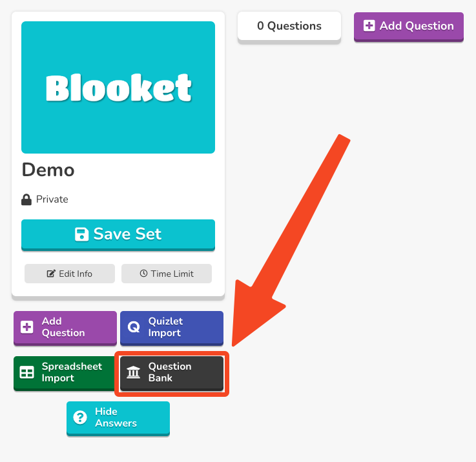This screenshot has height=462, width=476.
Task: Open Edit Info for the set
Action: click(70, 274)
